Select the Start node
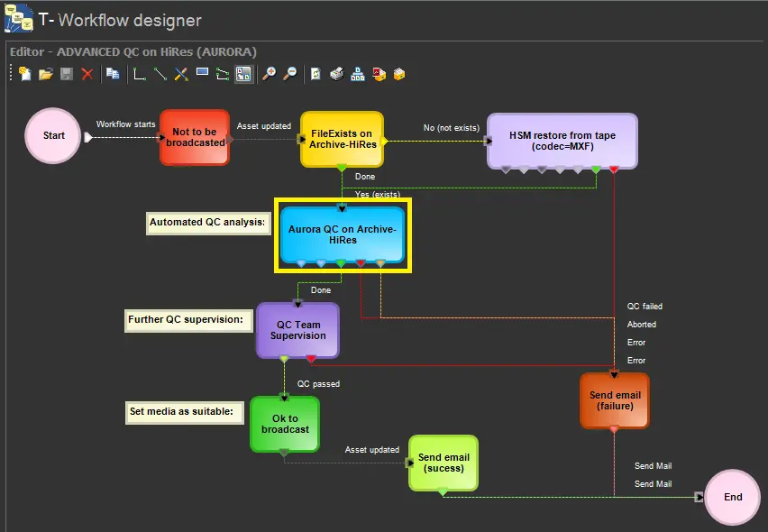The width and height of the screenshot is (768, 532). pos(54,136)
